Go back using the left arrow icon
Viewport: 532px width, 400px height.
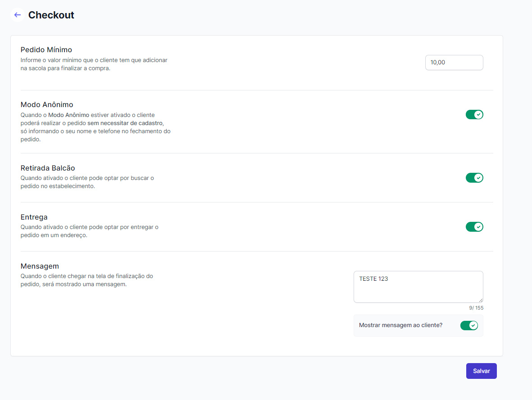pos(17,15)
